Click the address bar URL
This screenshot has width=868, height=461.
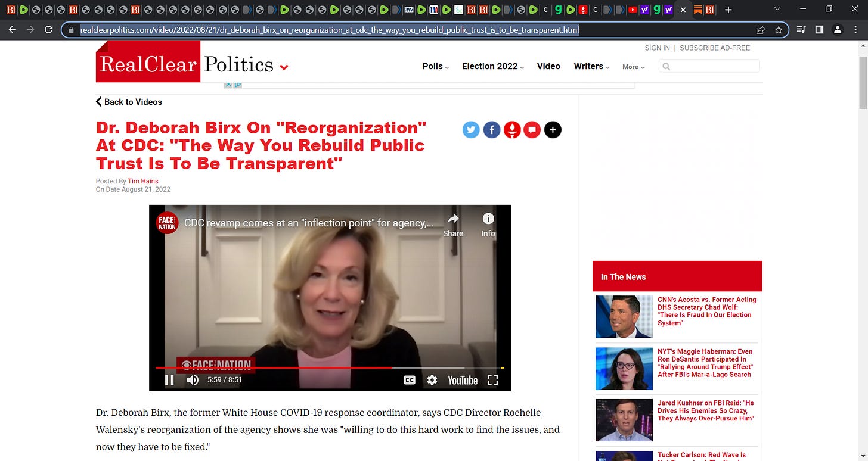tap(330, 30)
